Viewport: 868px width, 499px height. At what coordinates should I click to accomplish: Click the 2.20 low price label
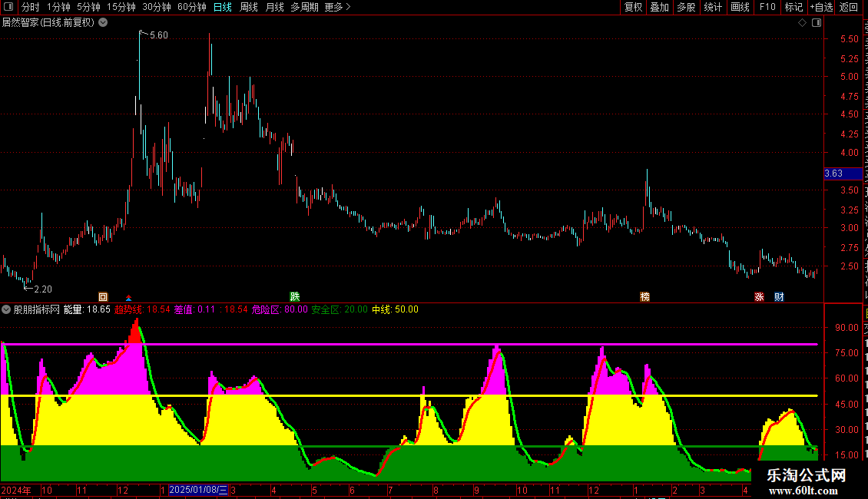click(x=42, y=289)
